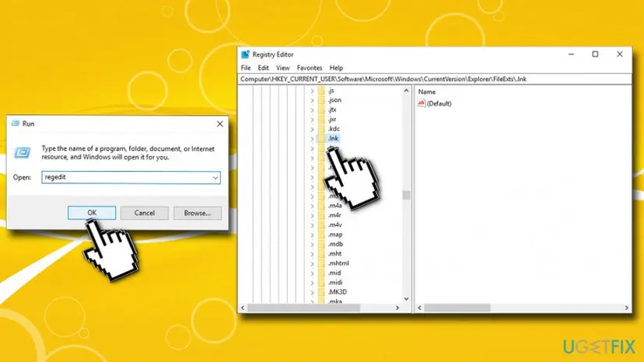Select the .map key in the tree
644x362 pixels.
335,235
